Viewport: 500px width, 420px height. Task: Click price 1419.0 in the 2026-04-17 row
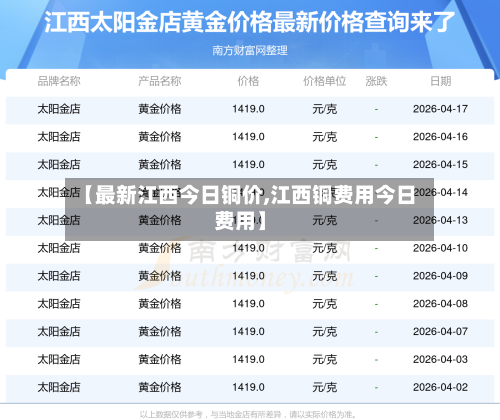pyautogui.click(x=248, y=109)
